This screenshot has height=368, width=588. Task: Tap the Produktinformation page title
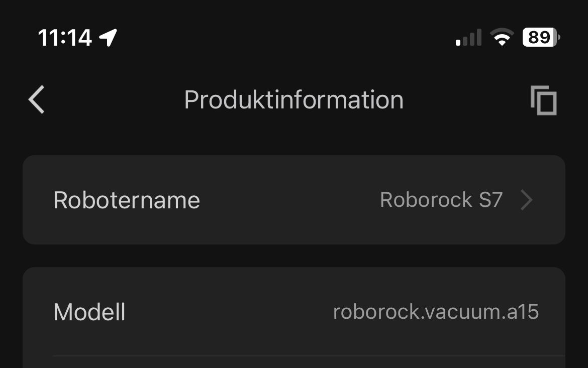pos(293,100)
